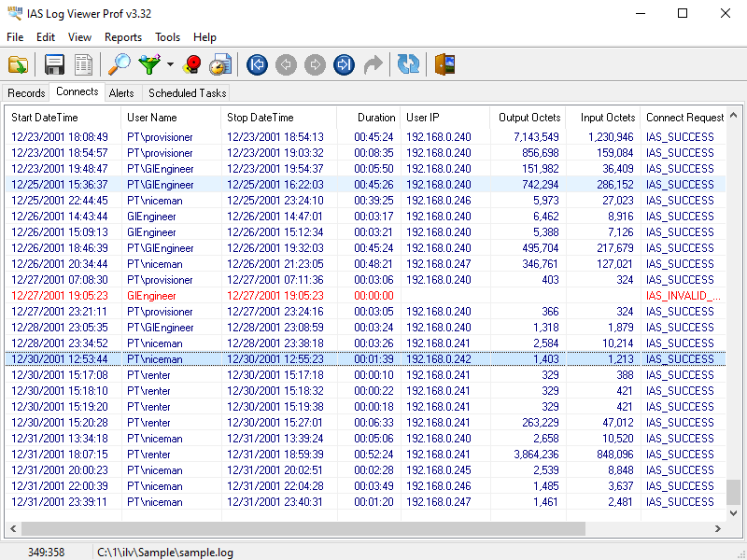
Task: Select the red GIEngineer IAS_INVALID row
Action: point(365,296)
